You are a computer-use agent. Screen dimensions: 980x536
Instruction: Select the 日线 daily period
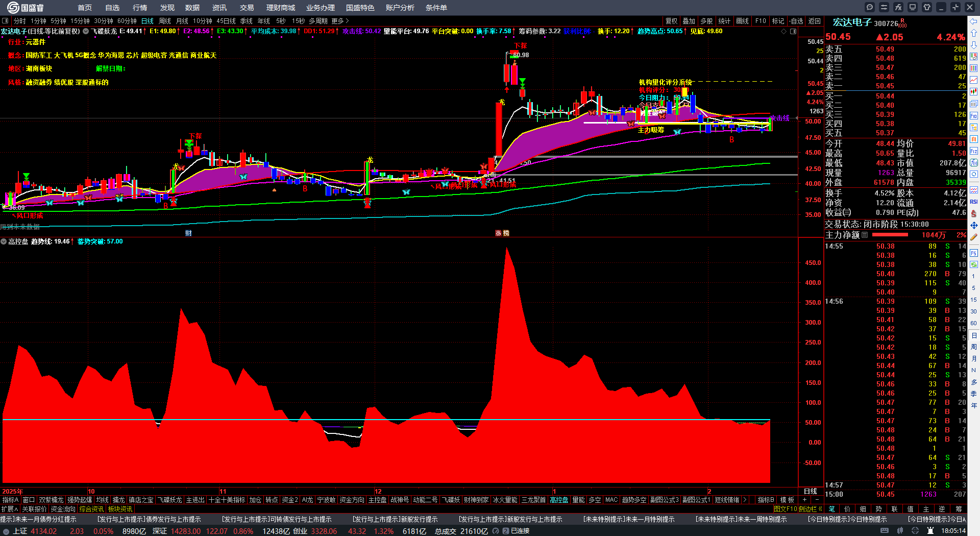coord(148,21)
